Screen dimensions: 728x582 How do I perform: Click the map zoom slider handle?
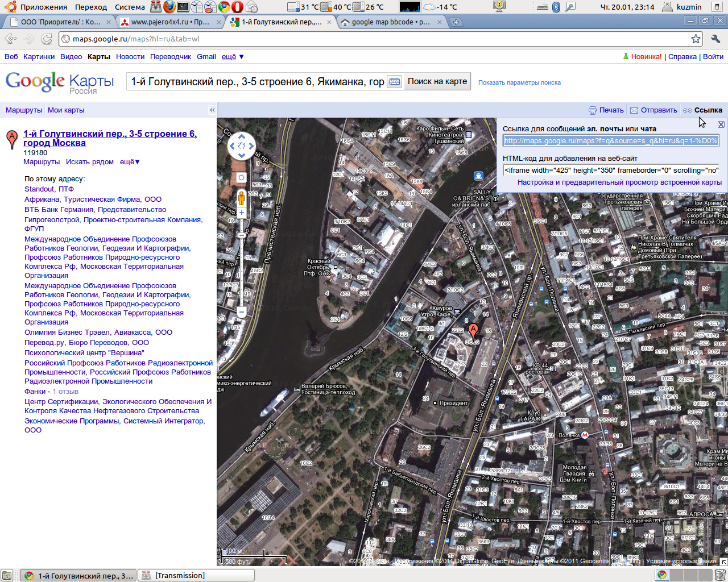tap(241, 235)
